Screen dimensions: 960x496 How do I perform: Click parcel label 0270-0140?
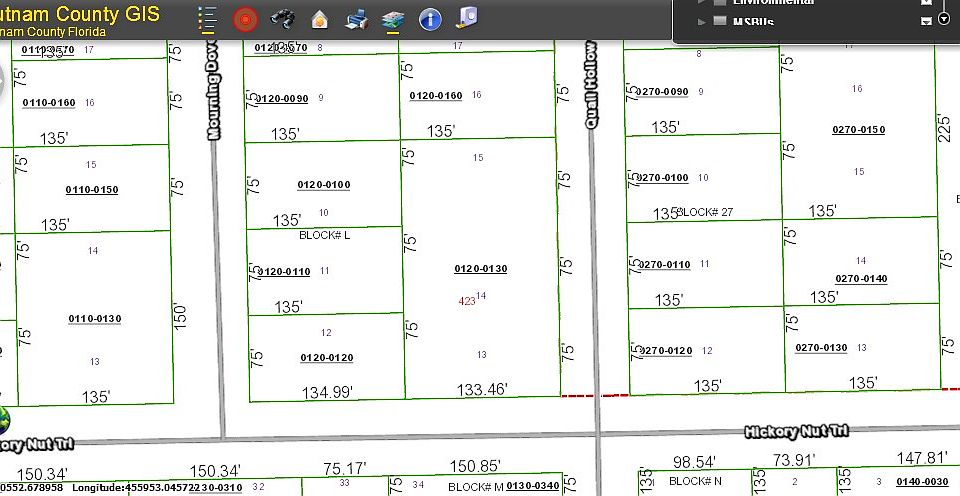(x=859, y=279)
